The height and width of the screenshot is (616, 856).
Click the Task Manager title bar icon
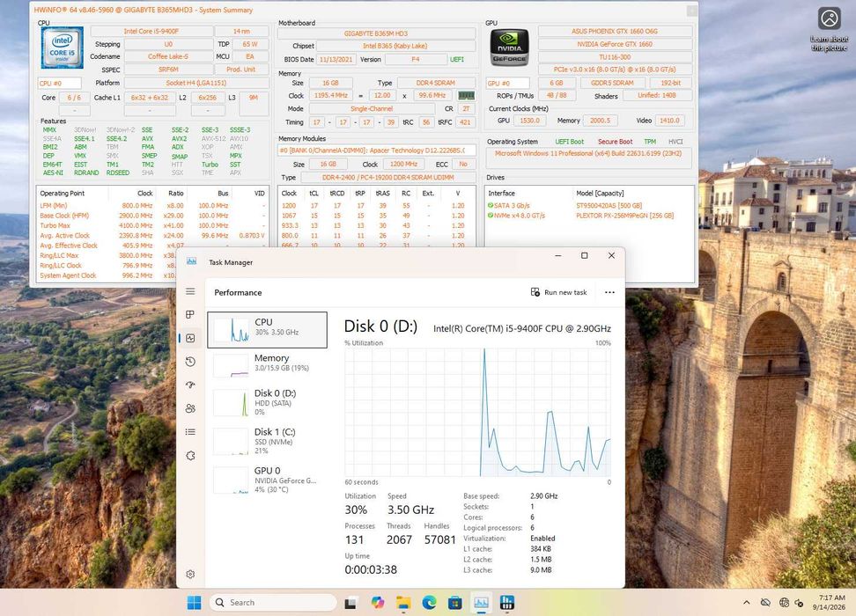191,261
